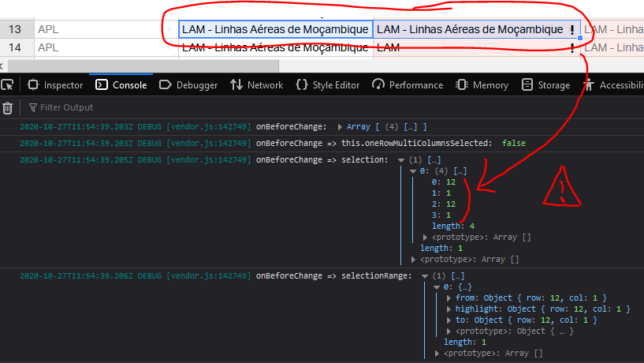
Task: Click warning exclamation icon in row 13
Action: [x=572, y=30]
